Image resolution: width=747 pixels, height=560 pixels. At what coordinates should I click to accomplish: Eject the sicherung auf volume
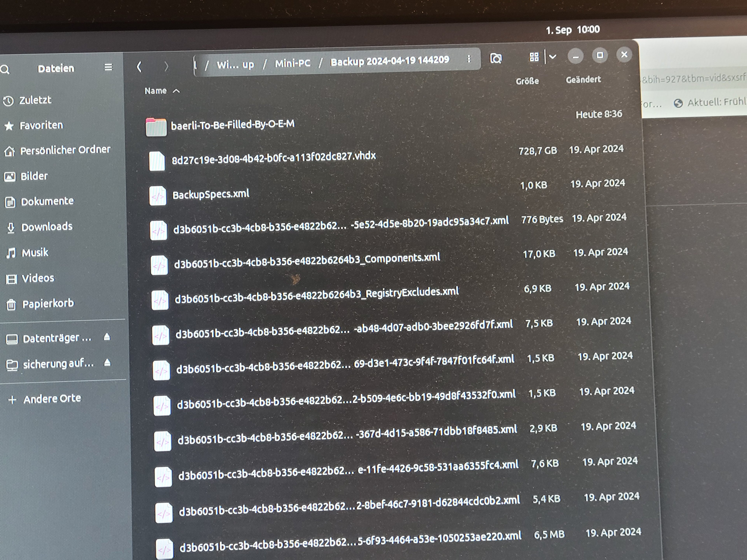tap(107, 362)
